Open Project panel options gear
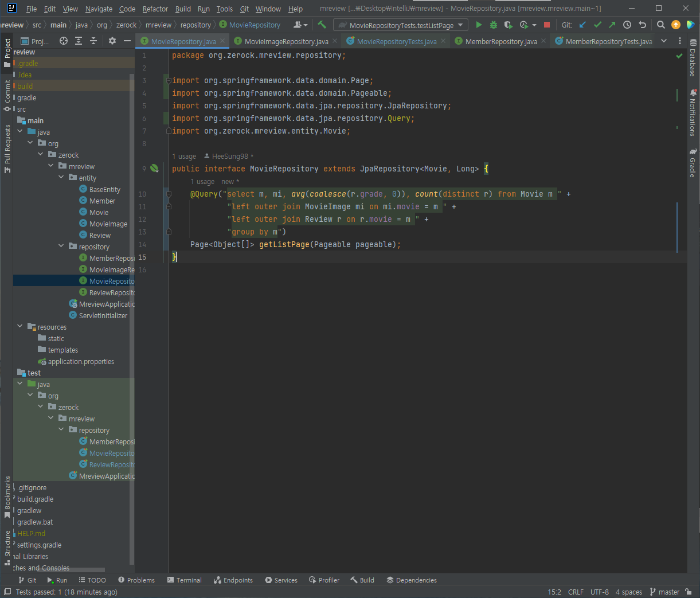 [112, 41]
